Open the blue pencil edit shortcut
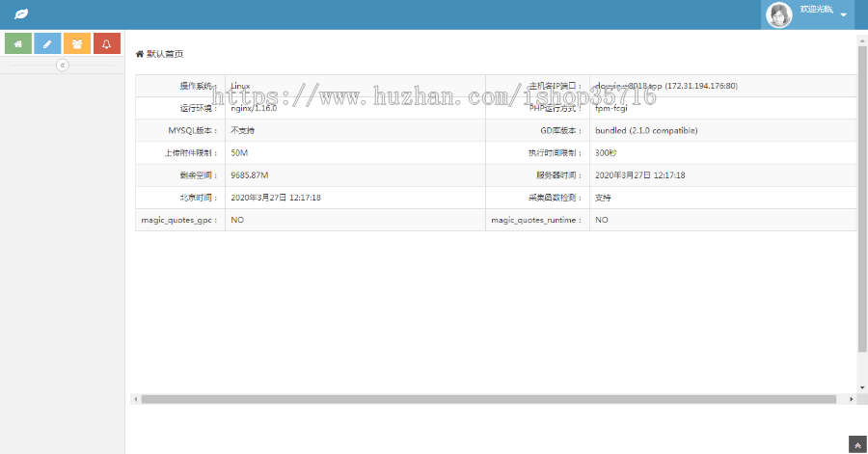This screenshot has height=454, width=868. pos(47,43)
